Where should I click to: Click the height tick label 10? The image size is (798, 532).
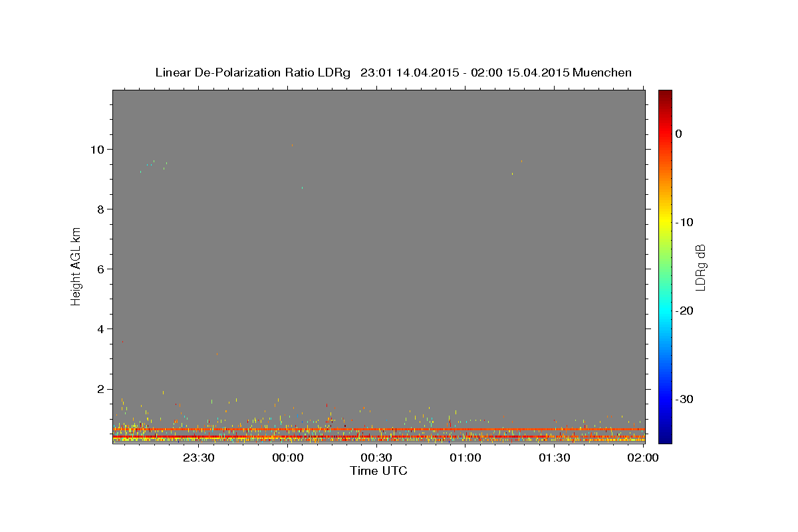click(96, 149)
